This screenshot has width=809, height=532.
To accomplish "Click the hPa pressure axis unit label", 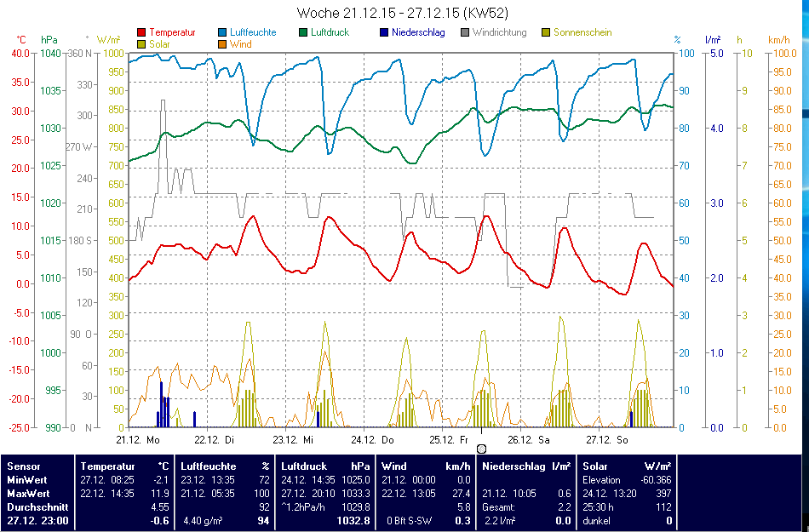I will click(x=49, y=40).
